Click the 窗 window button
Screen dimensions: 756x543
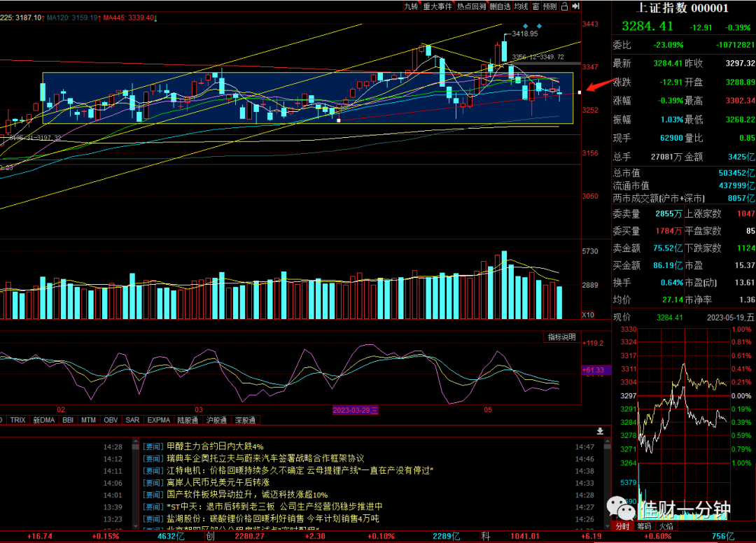535,6
